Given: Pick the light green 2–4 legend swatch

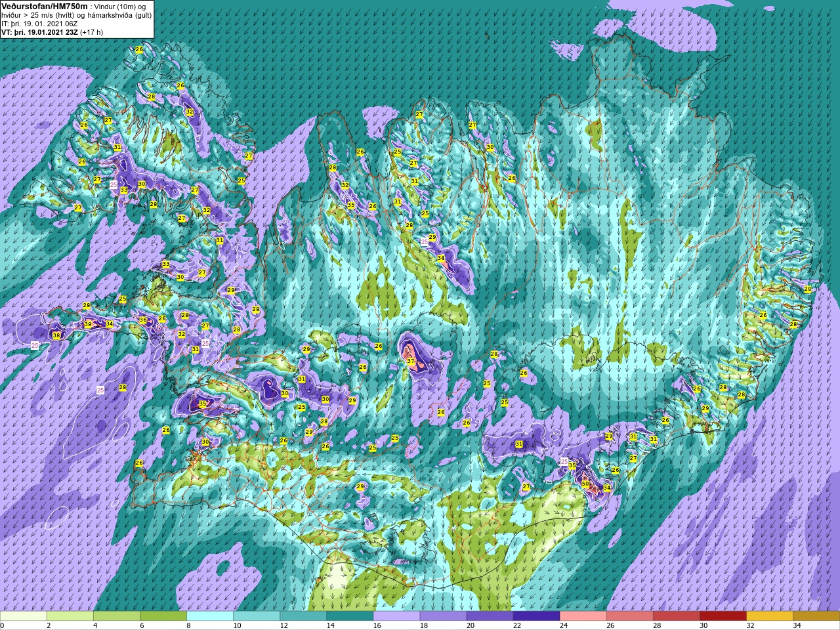Looking at the screenshot, I should 70,616.
